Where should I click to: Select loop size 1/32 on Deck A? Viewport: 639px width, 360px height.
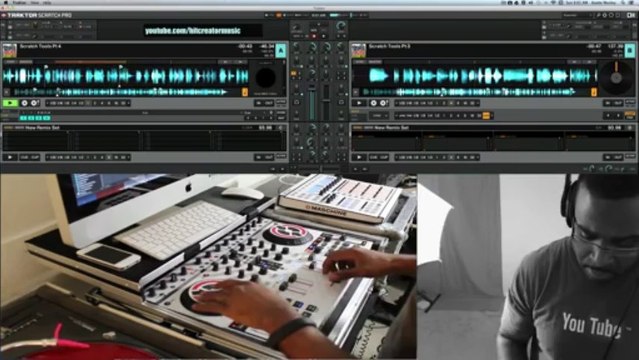(53, 103)
